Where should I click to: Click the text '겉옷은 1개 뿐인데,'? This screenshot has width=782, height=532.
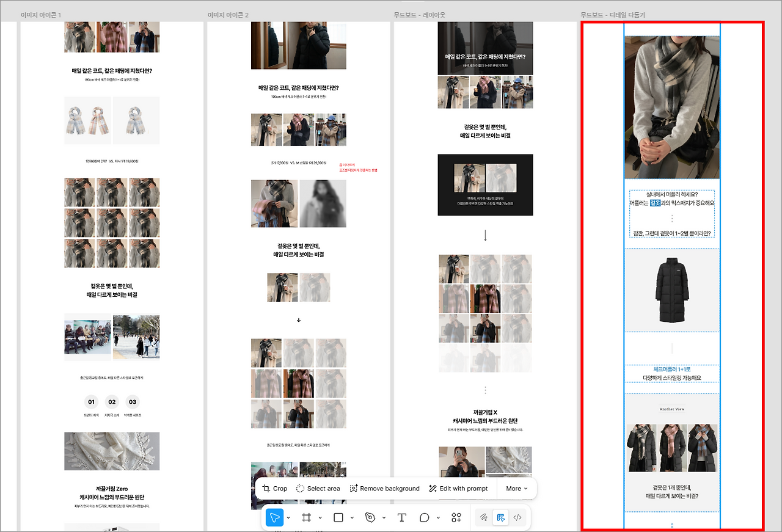(x=672, y=487)
